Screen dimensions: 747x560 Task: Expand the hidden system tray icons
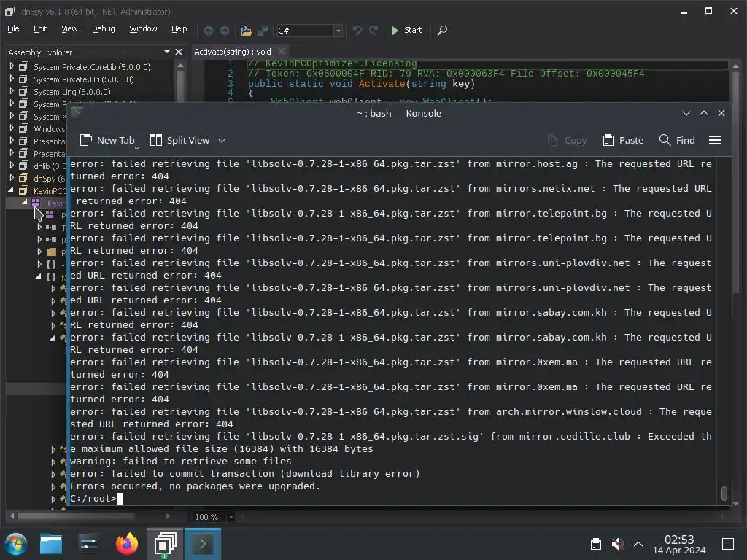tap(638, 544)
